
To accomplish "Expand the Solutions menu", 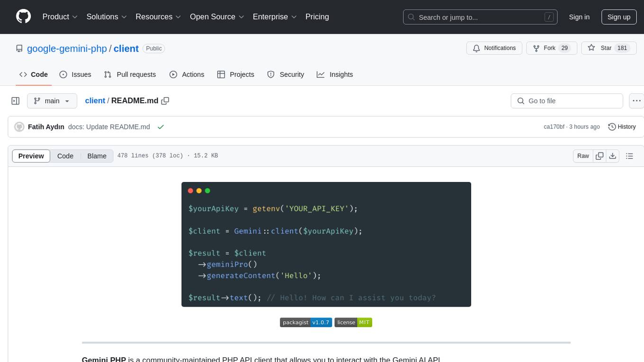I will tap(107, 17).
